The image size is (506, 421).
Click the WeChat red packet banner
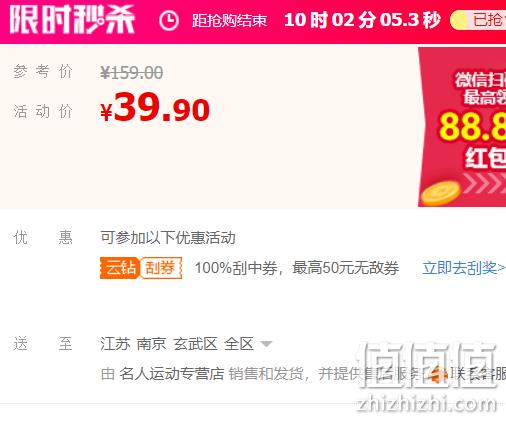[462, 127]
